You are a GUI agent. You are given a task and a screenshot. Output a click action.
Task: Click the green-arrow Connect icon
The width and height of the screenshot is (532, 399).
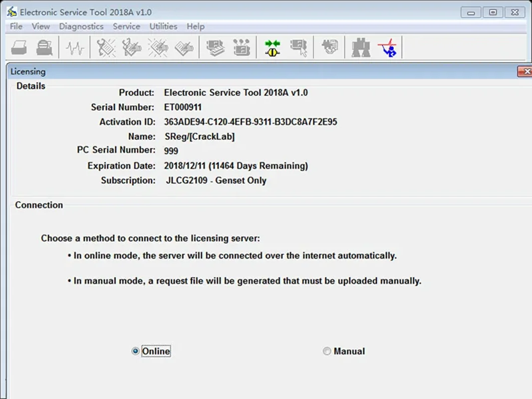[272, 48]
